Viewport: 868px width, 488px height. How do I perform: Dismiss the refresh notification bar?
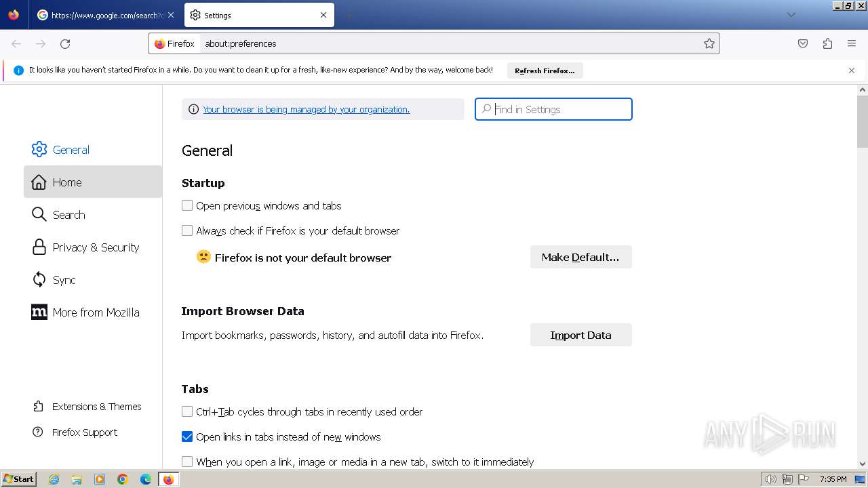[852, 70]
